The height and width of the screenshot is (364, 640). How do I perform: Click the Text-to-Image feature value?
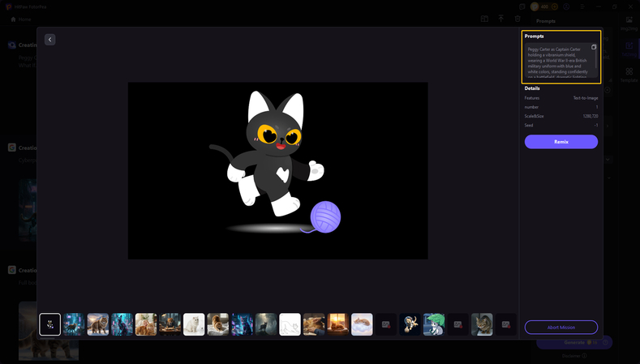pos(586,98)
